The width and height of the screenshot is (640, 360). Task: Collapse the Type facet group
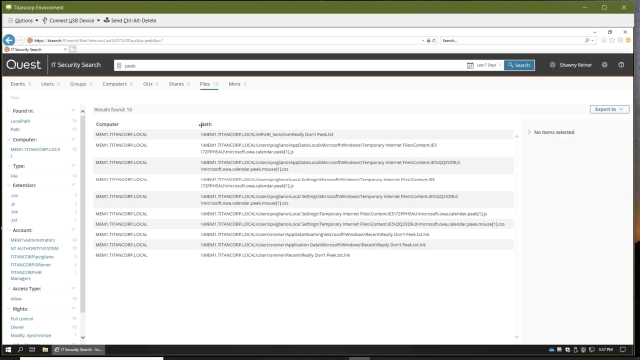9,166
